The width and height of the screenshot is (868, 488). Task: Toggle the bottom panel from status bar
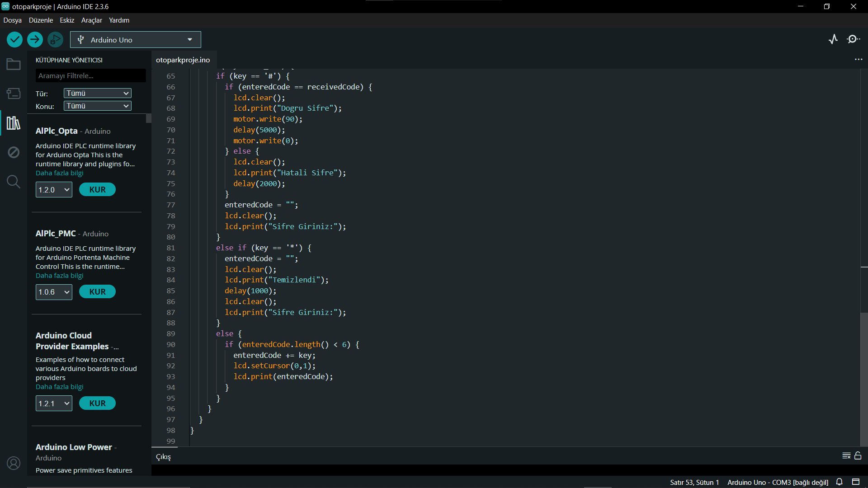click(855, 482)
